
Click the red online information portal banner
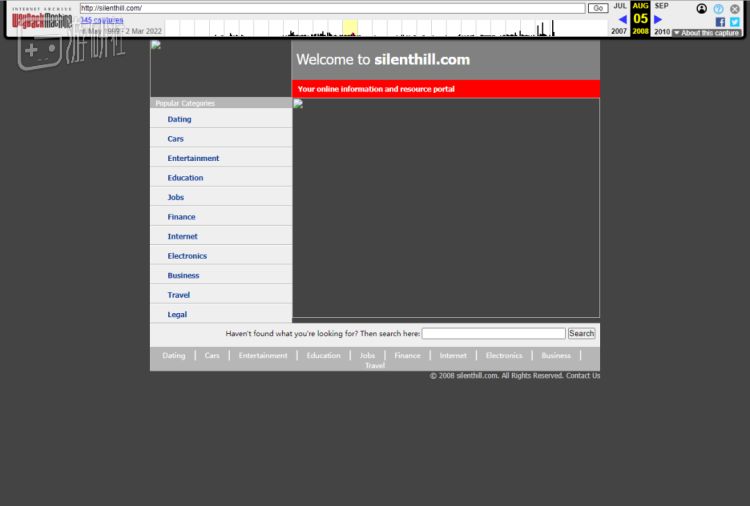[446, 89]
